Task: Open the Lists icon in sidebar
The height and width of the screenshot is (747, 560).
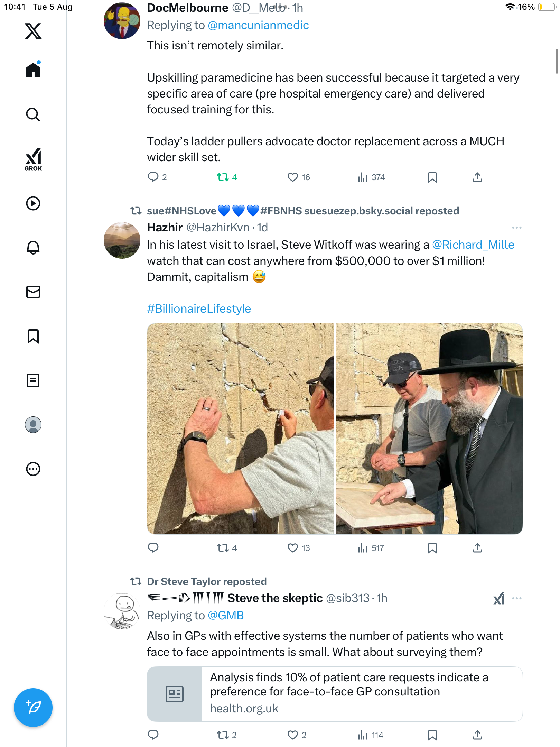Action: [33, 380]
